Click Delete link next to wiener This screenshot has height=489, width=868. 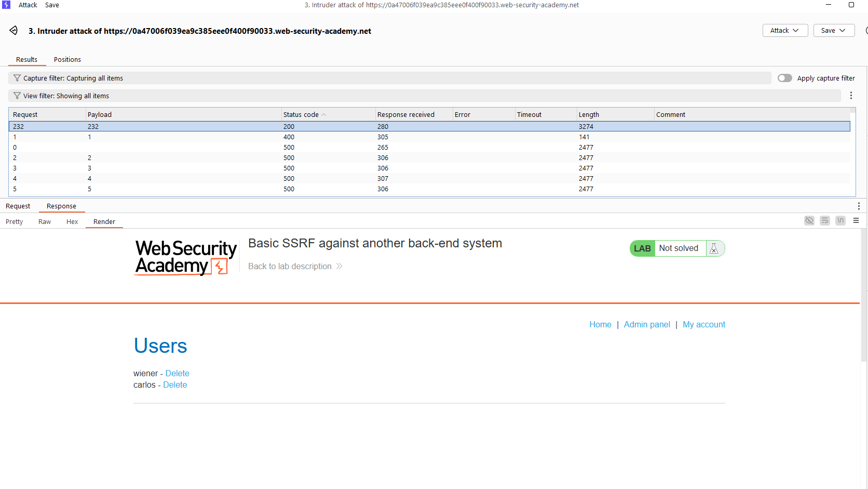[x=178, y=373]
